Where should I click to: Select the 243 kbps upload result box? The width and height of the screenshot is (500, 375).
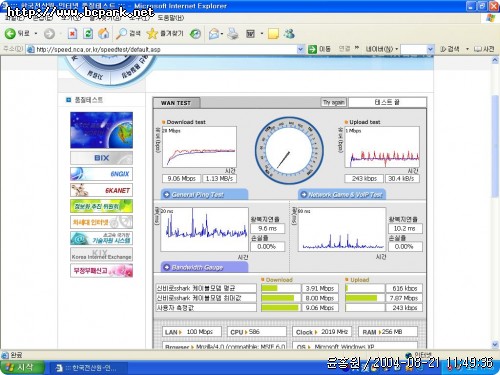(x=364, y=179)
